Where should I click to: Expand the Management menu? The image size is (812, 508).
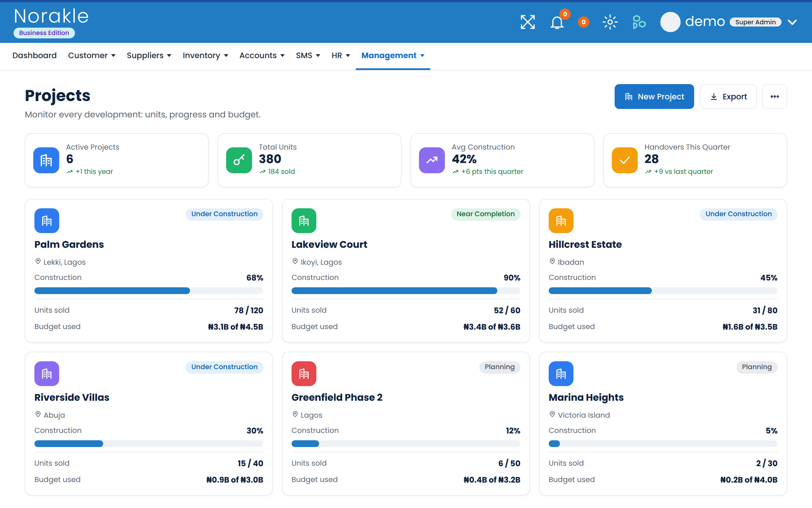(393, 55)
